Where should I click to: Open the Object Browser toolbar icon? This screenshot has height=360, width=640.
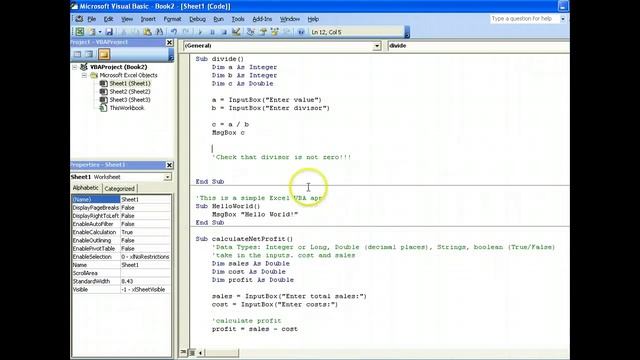[275, 32]
